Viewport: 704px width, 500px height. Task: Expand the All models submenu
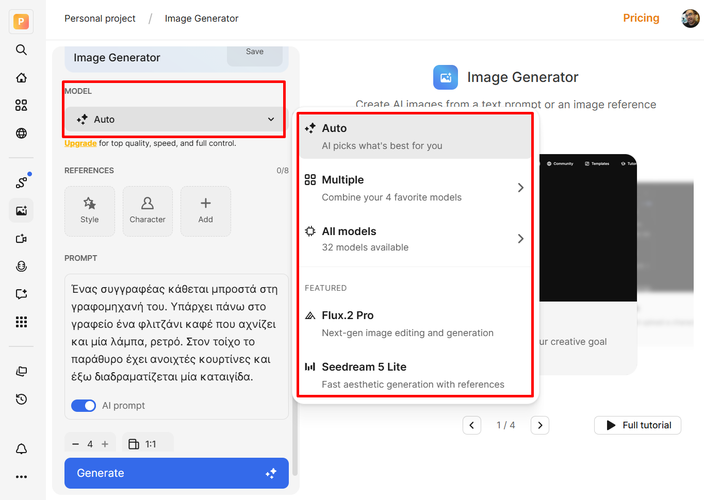(415, 238)
